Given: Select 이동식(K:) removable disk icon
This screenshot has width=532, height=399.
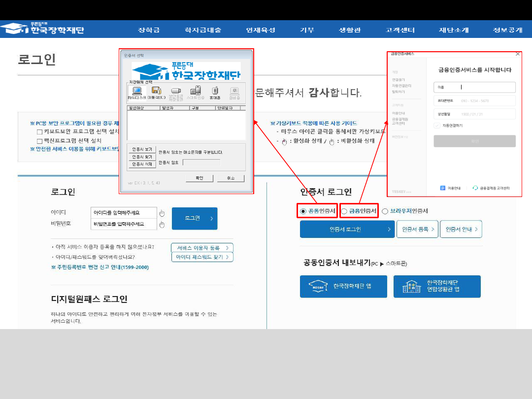Looking at the screenshot, I should click(x=157, y=93).
